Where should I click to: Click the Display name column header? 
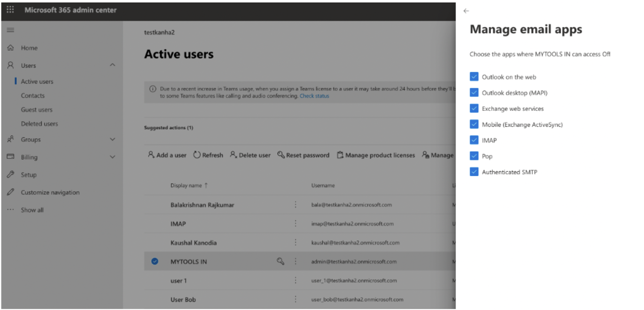(186, 185)
